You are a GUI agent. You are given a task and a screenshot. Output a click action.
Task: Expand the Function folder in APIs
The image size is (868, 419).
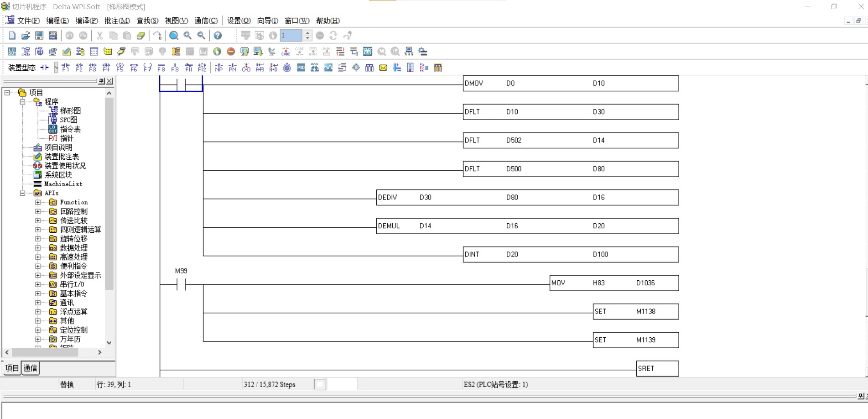coord(38,202)
